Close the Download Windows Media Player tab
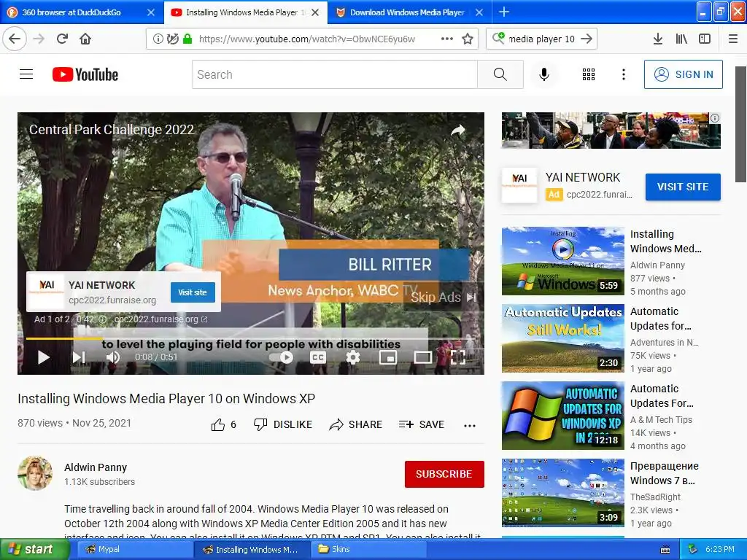Screen dimensions: 747x560 (x=480, y=12)
